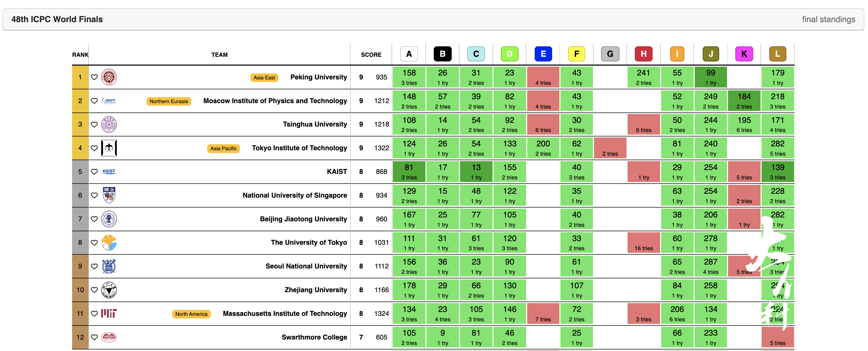Click the University of Tokyo ginkgo logo
The image size is (868, 351).
tap(109, 242)
